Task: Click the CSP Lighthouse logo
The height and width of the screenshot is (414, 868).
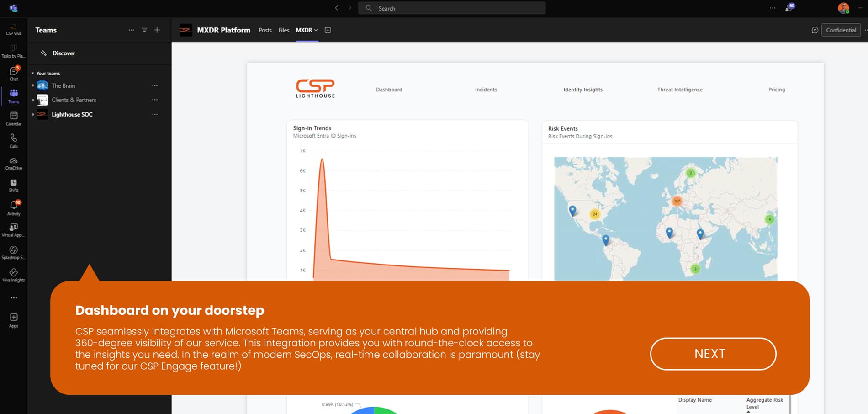Action: pyautogui.click(x=315, y=89)
